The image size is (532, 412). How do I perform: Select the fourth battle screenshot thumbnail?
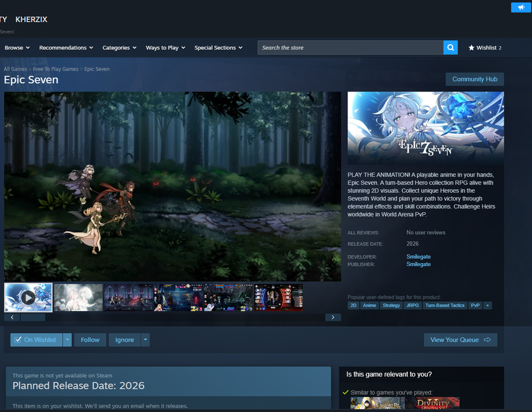pyautogui.click(x=178, y=297)
